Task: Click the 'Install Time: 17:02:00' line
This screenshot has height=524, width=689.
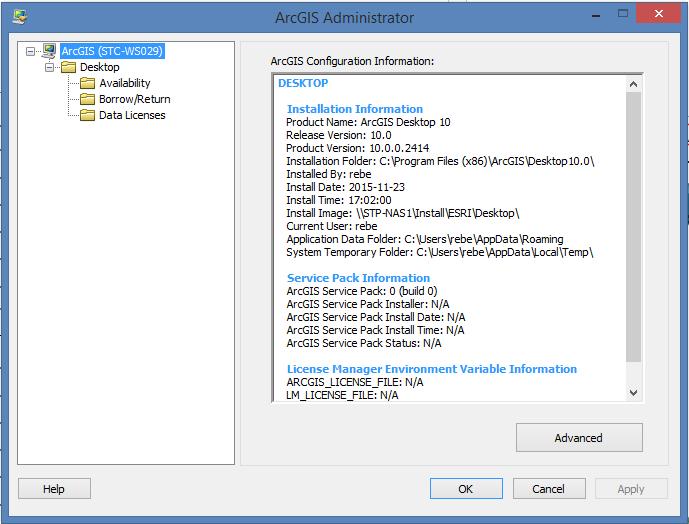Action: [x=339, y=200]
